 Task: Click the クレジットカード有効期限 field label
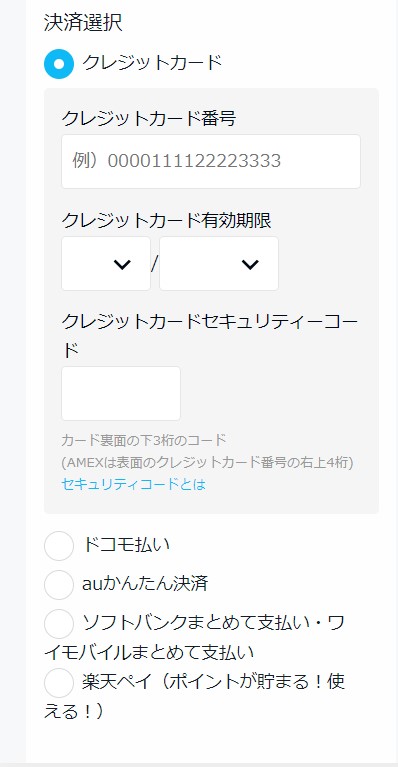click(x=166, y=221)
